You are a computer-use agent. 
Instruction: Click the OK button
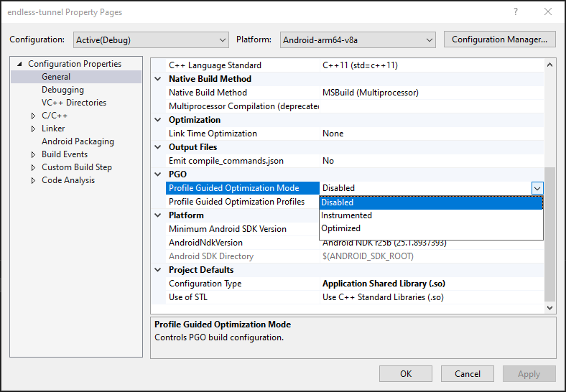pos(406,373)
